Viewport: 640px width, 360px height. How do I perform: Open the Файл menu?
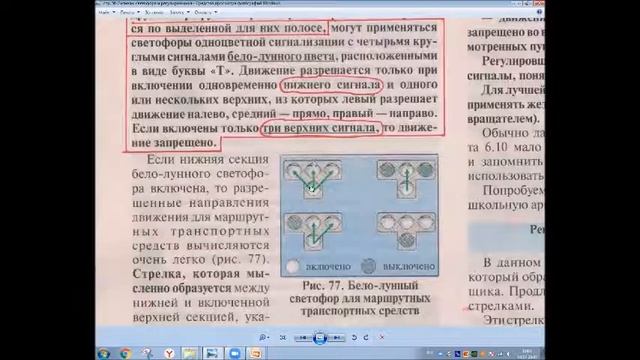pos(106,13)
